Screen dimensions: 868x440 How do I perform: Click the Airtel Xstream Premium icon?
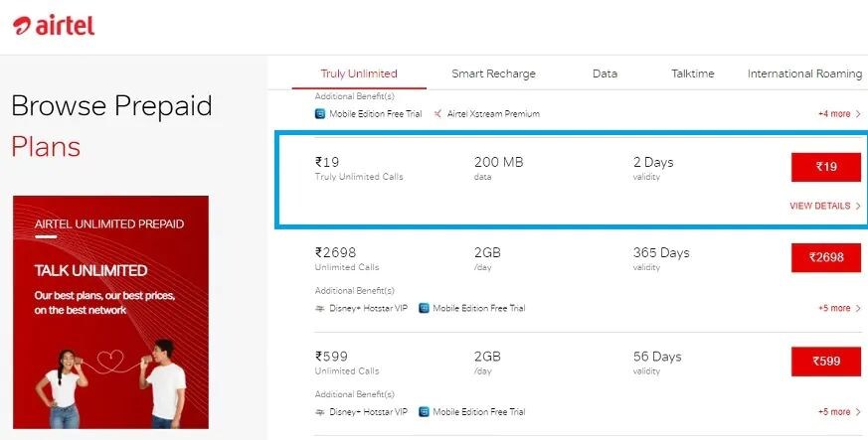coord(437,114)
